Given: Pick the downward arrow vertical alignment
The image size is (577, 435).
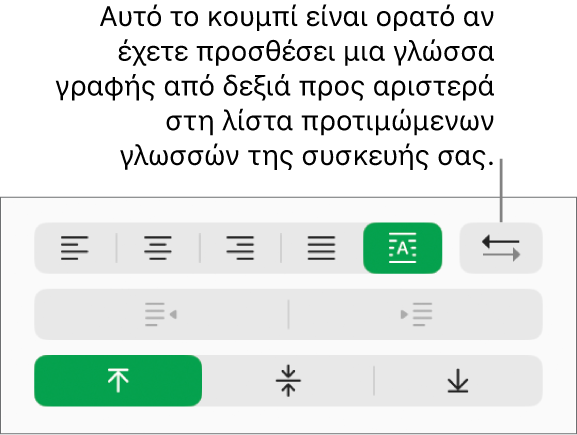Looking at the screenshot, I should 458,381.
